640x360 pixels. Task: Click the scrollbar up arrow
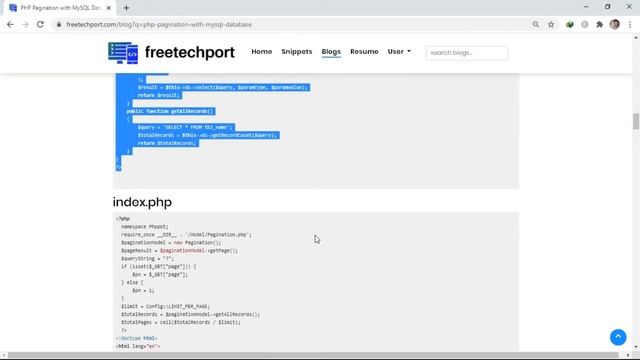pyautogui.click(x=636, y=38)
